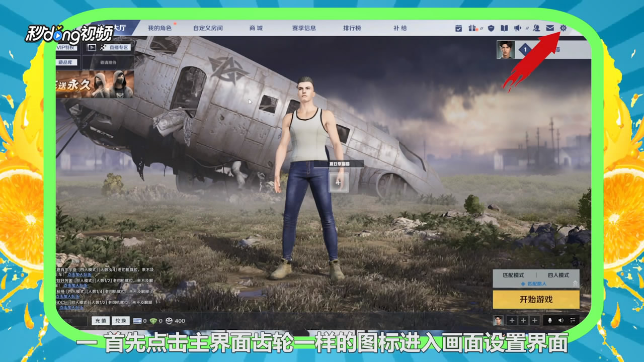
Task: Switch to 我的角色 tab
Action: click(159, 28)
